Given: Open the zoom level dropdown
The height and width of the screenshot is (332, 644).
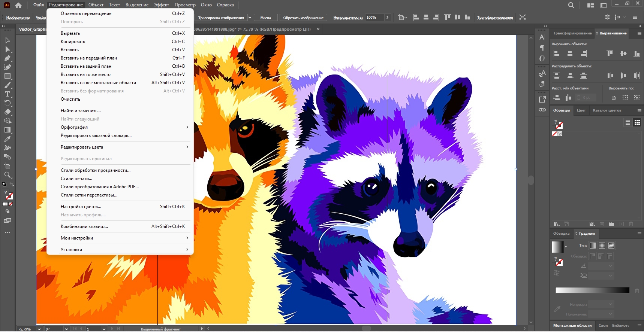Looking at the screenshot, I should click(39, 329).
